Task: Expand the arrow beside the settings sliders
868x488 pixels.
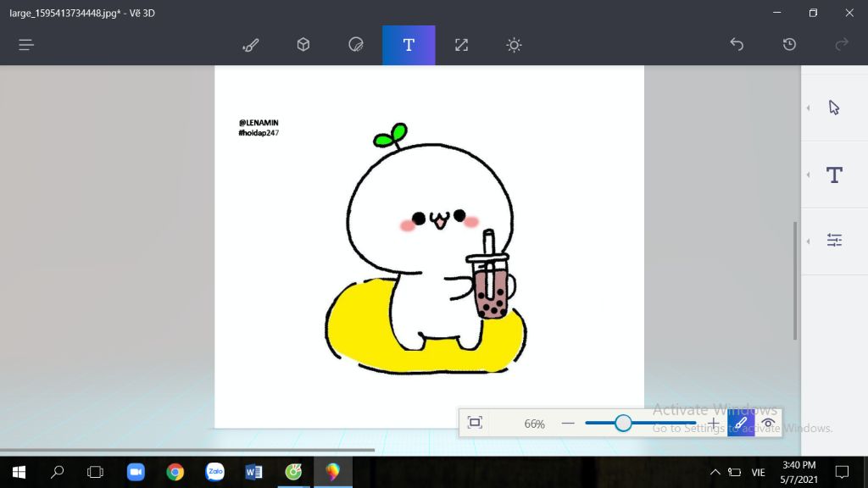Action: (x=808, y=241)
